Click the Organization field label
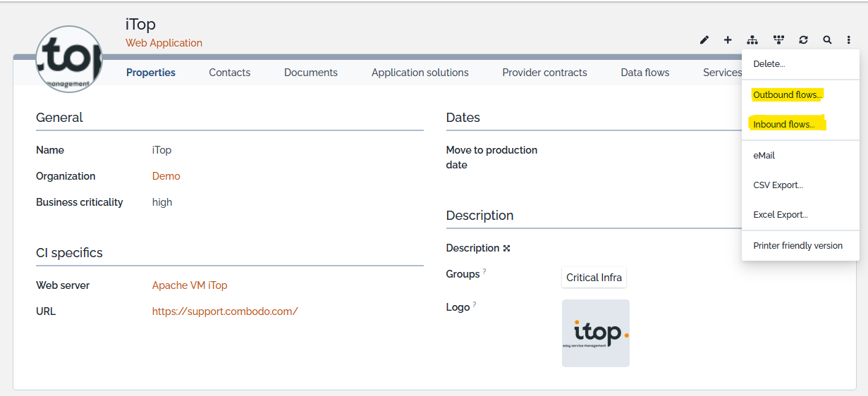This screenshot has height=396, width=868. pos(66,176)
